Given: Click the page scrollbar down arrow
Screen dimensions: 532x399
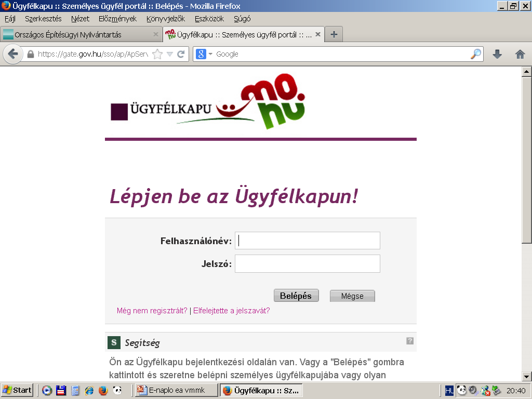Looking at the screenshot, I should pos(527,376).
